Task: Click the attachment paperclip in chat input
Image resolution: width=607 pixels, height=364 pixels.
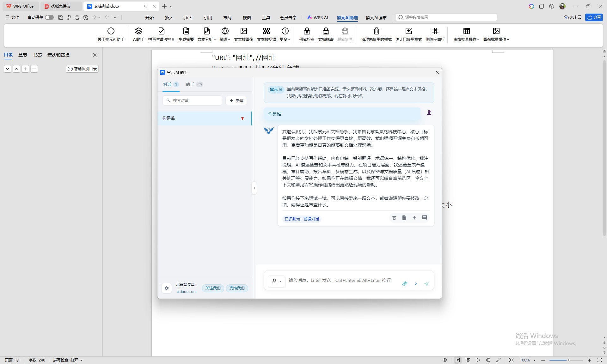Action: [x=405, y=284]
